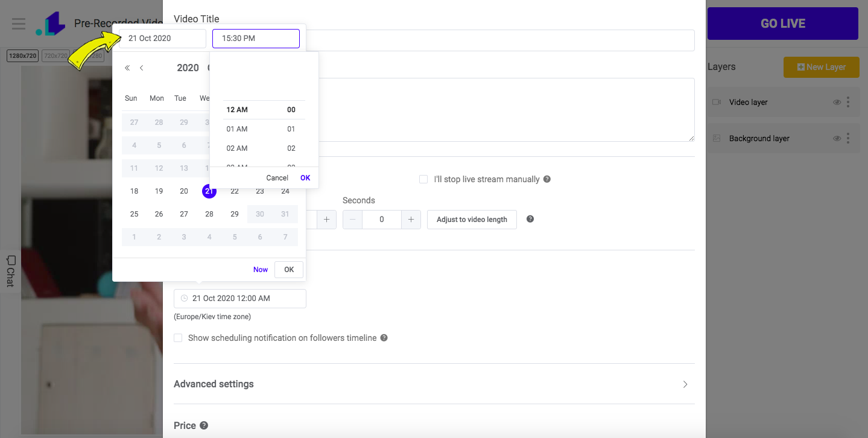Go to previous month in calendar
This screenshot has height=438, width=868.
tap(141, 68)
